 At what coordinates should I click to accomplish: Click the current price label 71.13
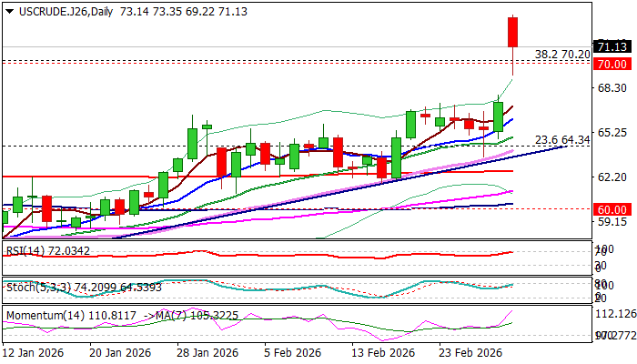[610, 46]
